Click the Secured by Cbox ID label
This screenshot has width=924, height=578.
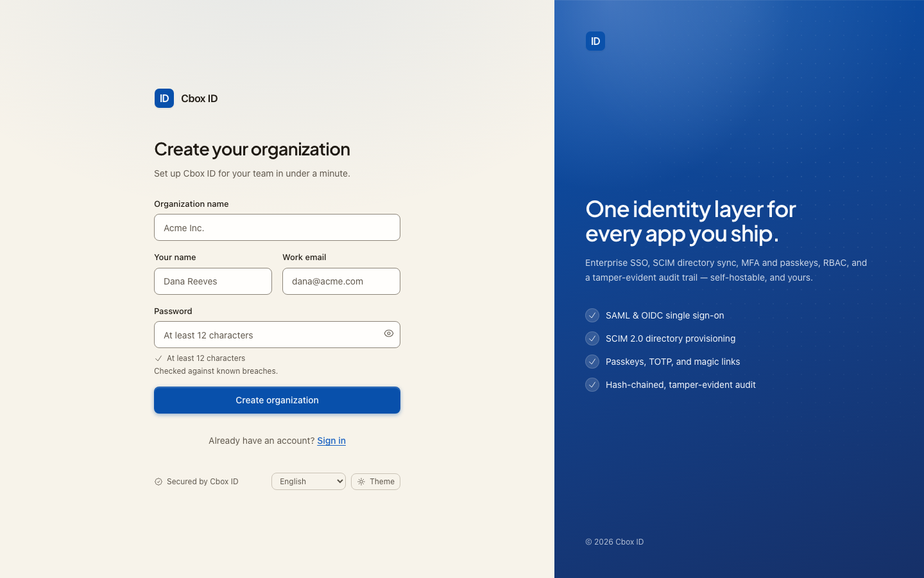203,482
